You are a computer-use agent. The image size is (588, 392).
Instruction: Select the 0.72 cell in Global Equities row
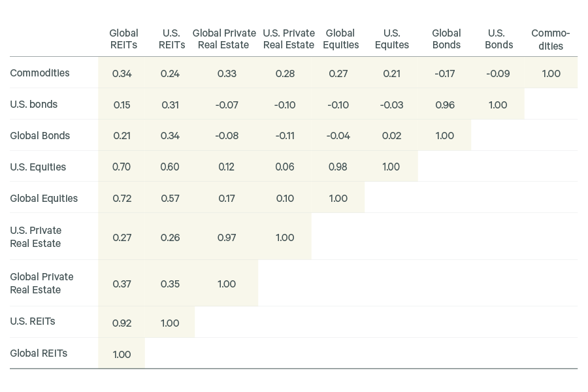tap(122, 199)
